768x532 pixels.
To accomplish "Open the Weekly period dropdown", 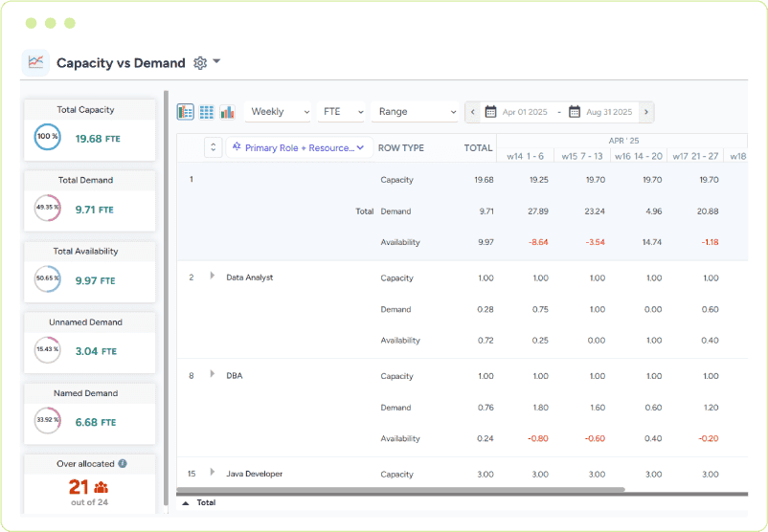I will click(279, 112).
